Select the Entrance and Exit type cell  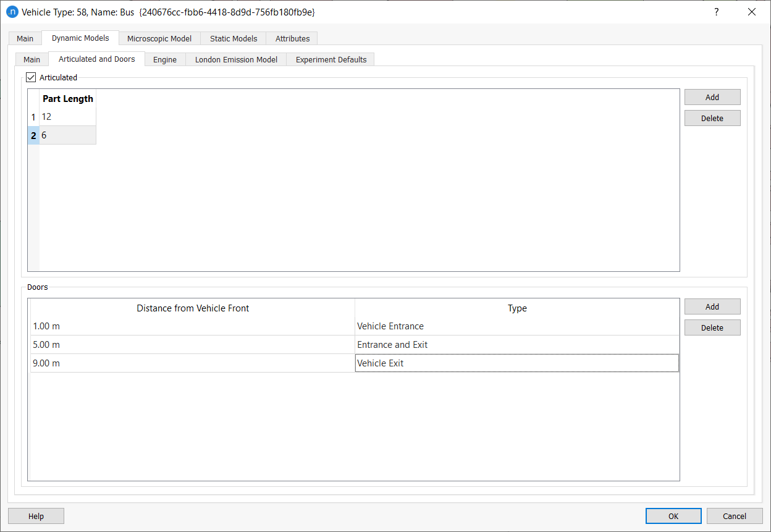pos(516,345)
